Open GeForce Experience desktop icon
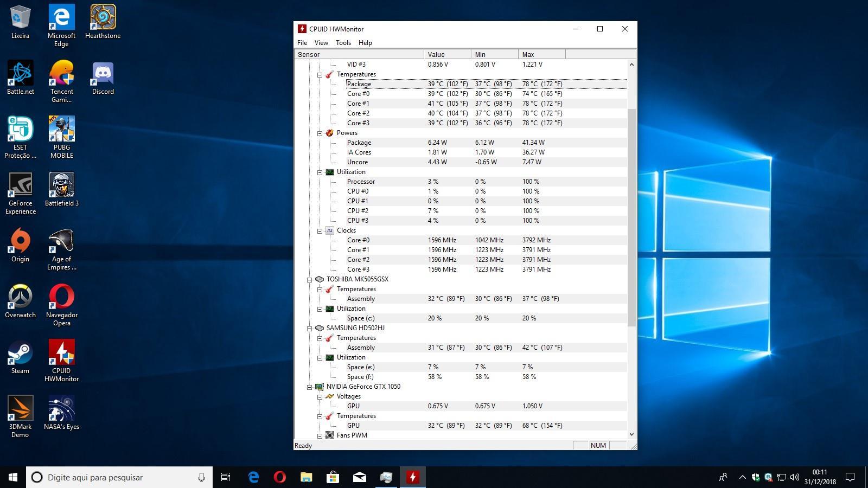 (x=21, y=194)
